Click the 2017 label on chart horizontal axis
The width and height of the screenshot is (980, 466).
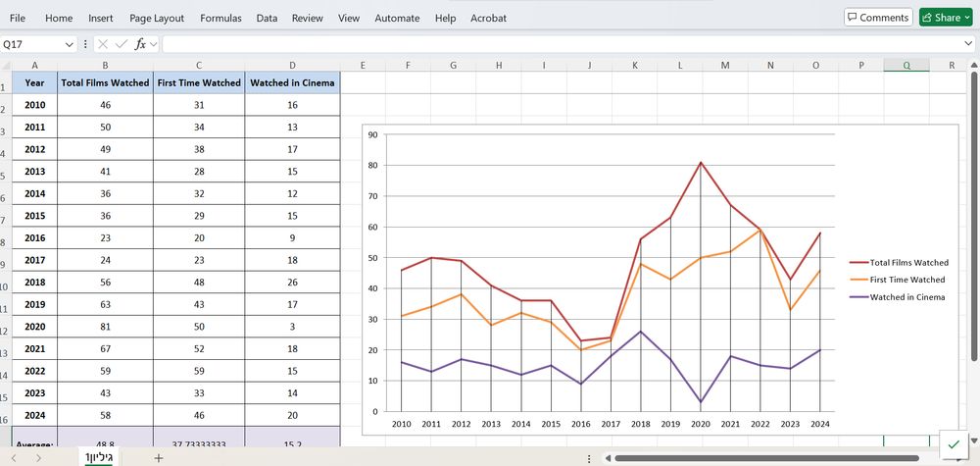(x=611, y=424)
